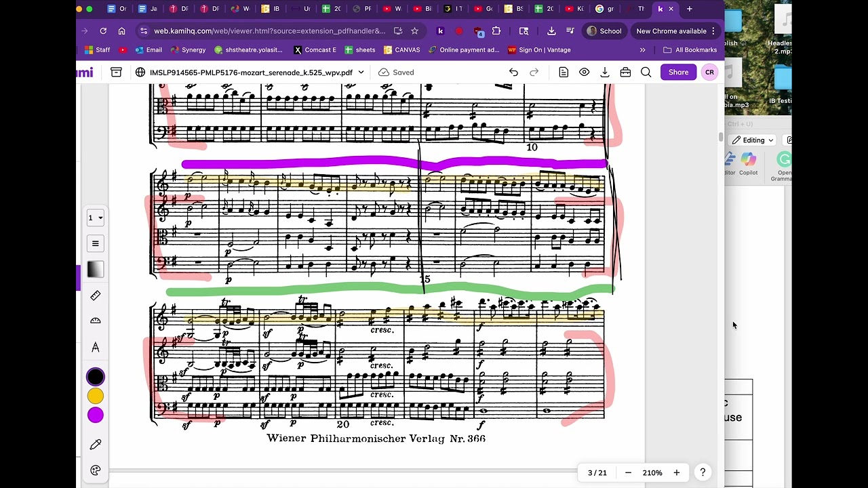Image resolution: width=868 pixels, height=488 pixels.
Task: Open CR profile avatar
Action: (709, 72)
